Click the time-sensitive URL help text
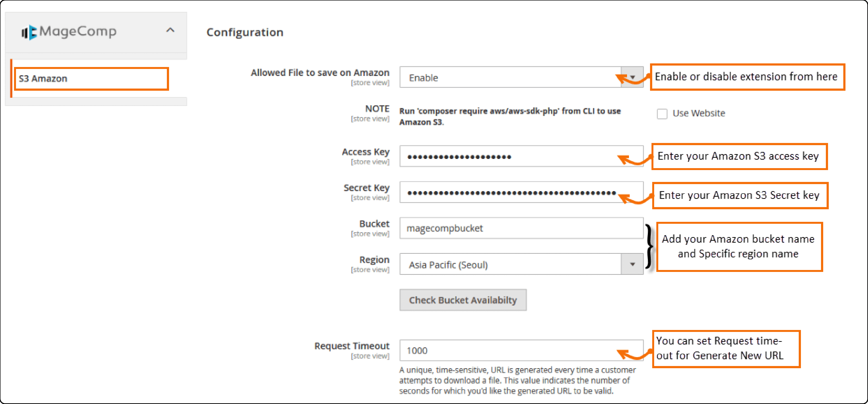 coord(517,381)
